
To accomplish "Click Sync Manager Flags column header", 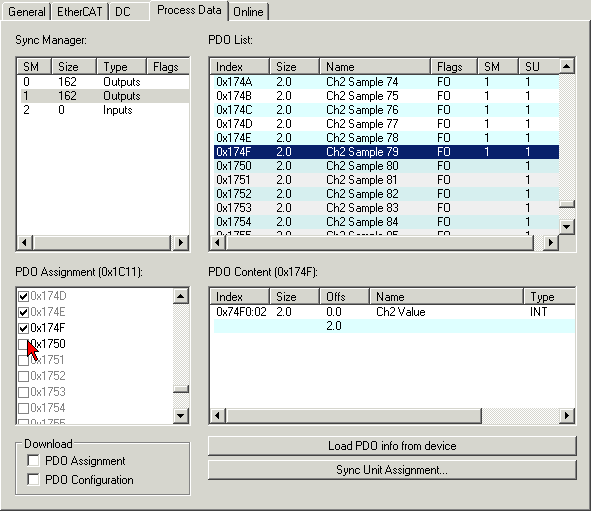I will 167,67.
